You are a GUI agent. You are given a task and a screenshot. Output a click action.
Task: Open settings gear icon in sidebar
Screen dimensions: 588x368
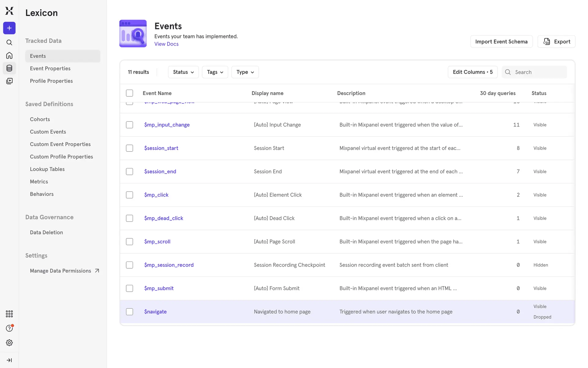tap(9, 343)
